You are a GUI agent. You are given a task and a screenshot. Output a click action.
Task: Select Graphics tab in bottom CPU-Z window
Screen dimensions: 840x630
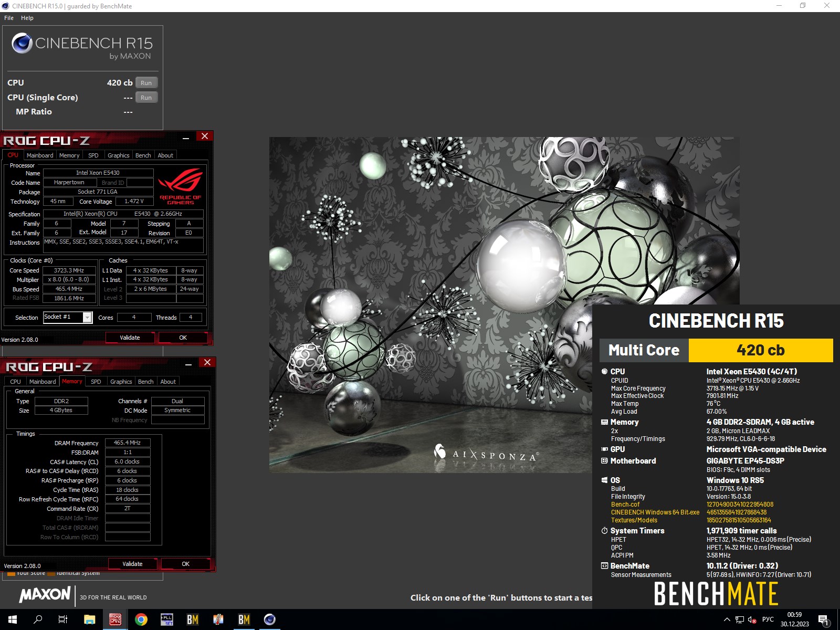click(x=121, y=382)
